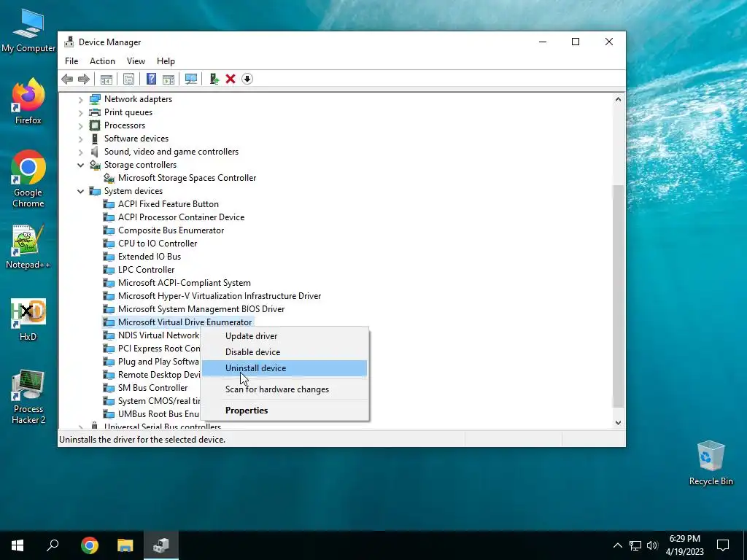Expand the Network adapters node

pos(80,99)
